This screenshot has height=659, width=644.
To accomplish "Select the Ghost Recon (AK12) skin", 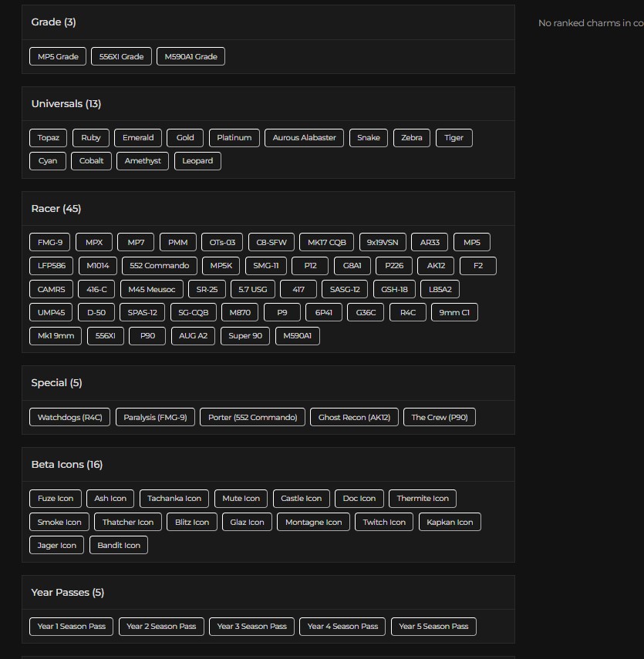I will 354,417.
